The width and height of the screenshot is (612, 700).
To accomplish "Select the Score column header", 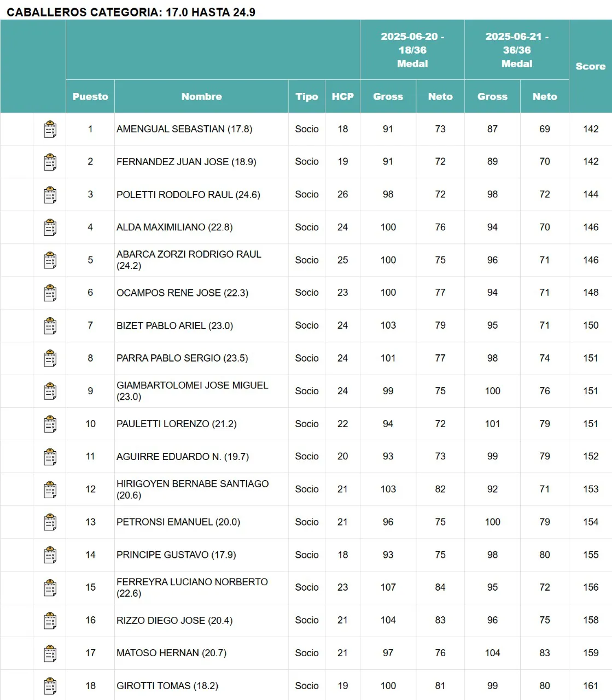I will click(x=590, y=66).
